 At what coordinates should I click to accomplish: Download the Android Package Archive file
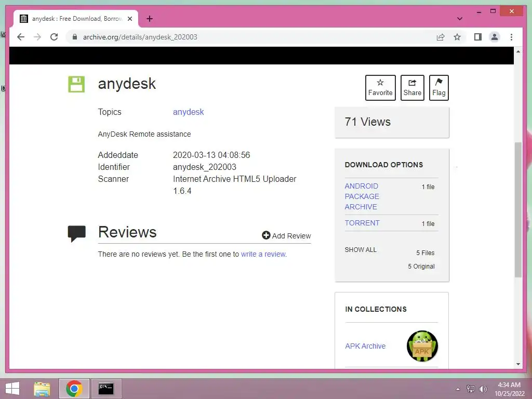point(362,196)
